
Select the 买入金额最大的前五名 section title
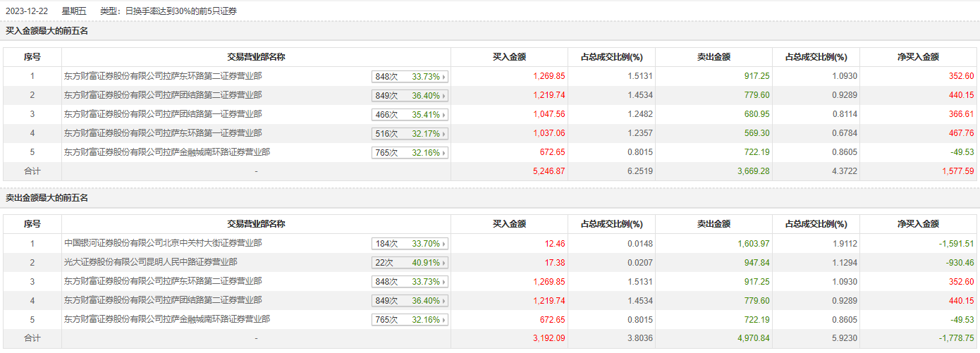click(47, 31)
